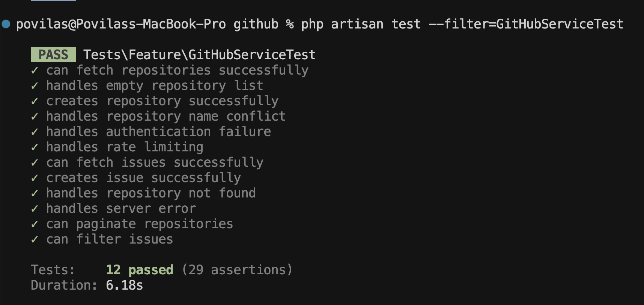
Task: Click the blue command status dot
Action: click(x=6, y=24)
